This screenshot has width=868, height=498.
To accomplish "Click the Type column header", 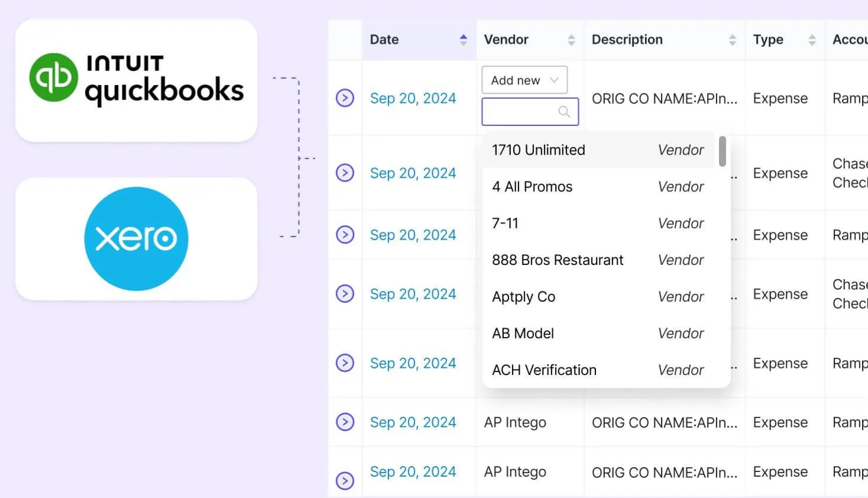I will tap(785, 40).
